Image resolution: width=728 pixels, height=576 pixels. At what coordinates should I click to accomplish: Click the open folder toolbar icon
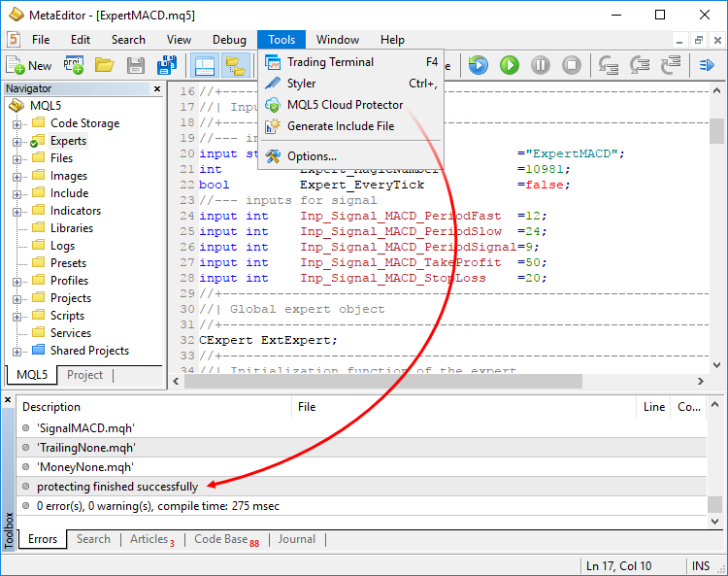(104, 65)
